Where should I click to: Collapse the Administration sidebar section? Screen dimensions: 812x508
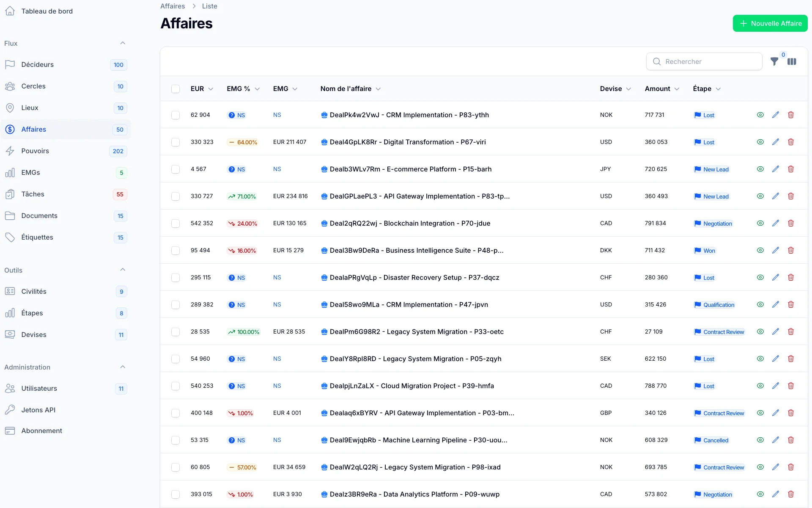click(123, 367)
